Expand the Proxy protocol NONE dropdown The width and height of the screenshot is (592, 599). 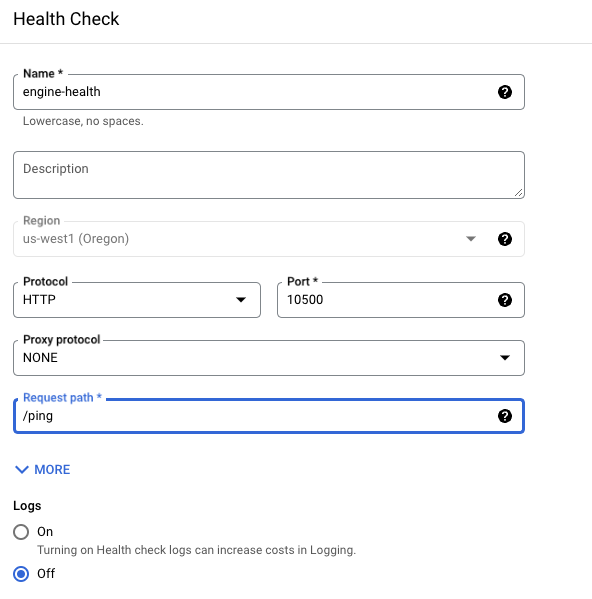coord(269,358)
